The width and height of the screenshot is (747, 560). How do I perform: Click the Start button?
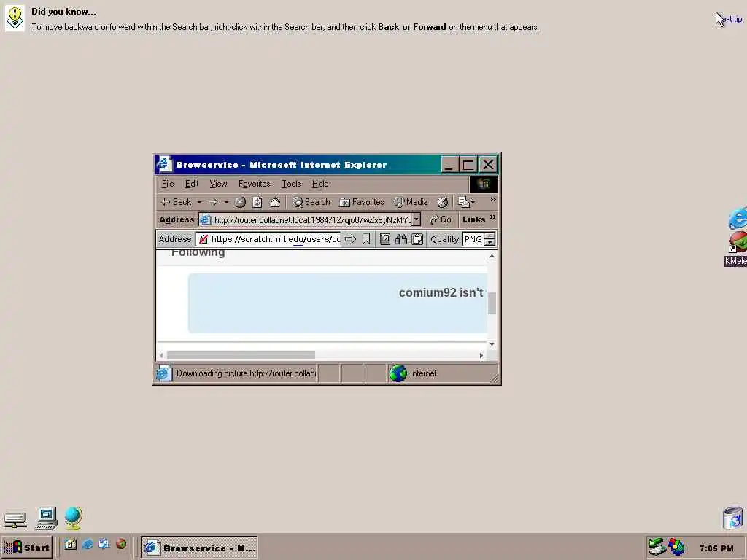[27, 548]
